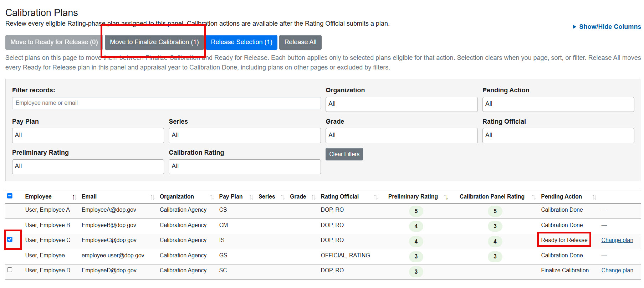Sort by Pay Plan column arrows

(251, 197)
